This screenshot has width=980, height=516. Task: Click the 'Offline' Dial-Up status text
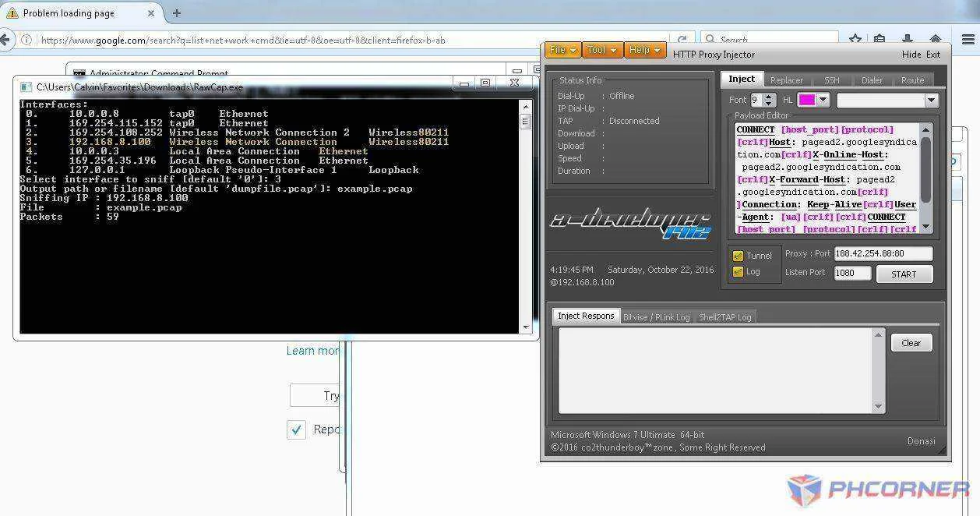click(x=622, y=96)
